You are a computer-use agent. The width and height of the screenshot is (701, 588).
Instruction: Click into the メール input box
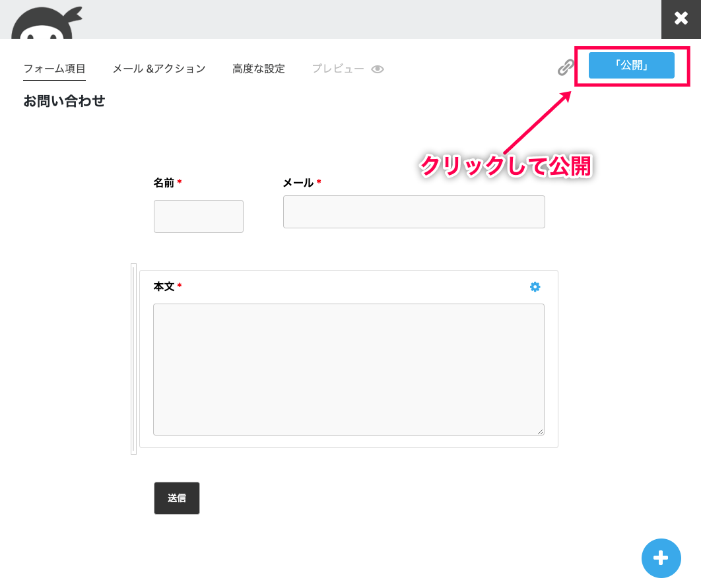[x=414, y=212]
